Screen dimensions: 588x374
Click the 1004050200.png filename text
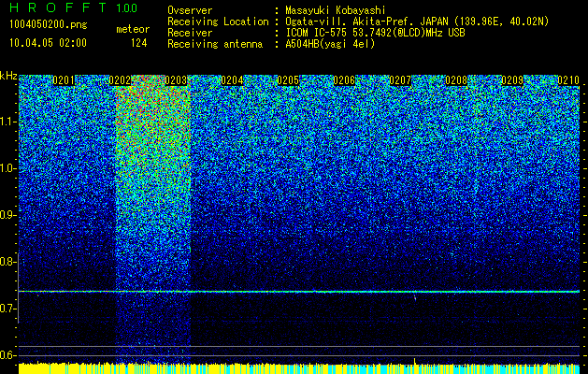tap(49, 24)
